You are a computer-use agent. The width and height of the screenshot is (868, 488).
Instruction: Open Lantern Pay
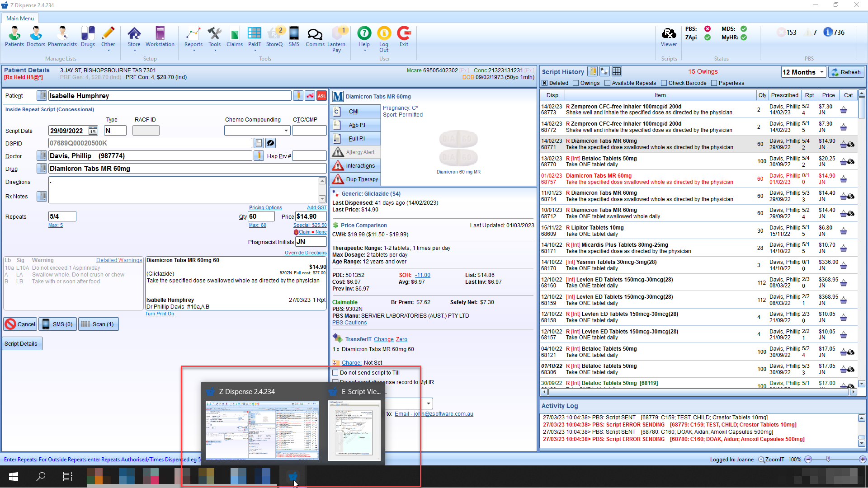[x=338, y=38]
